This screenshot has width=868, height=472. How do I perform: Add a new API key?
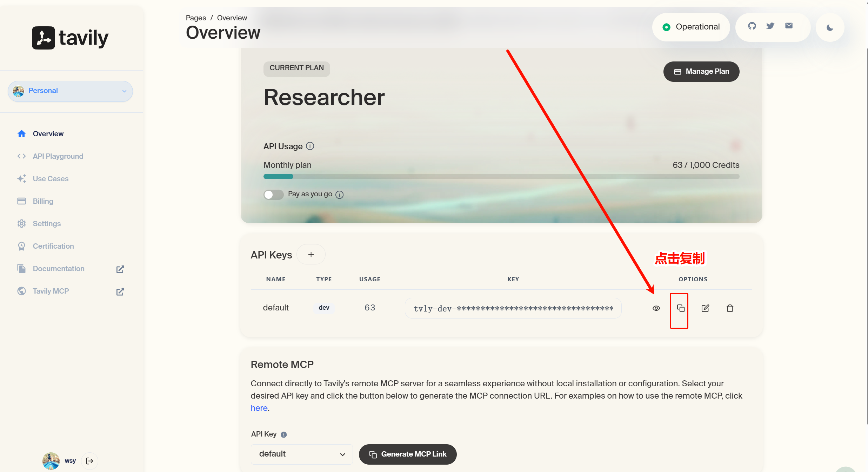tap(311, 255)
